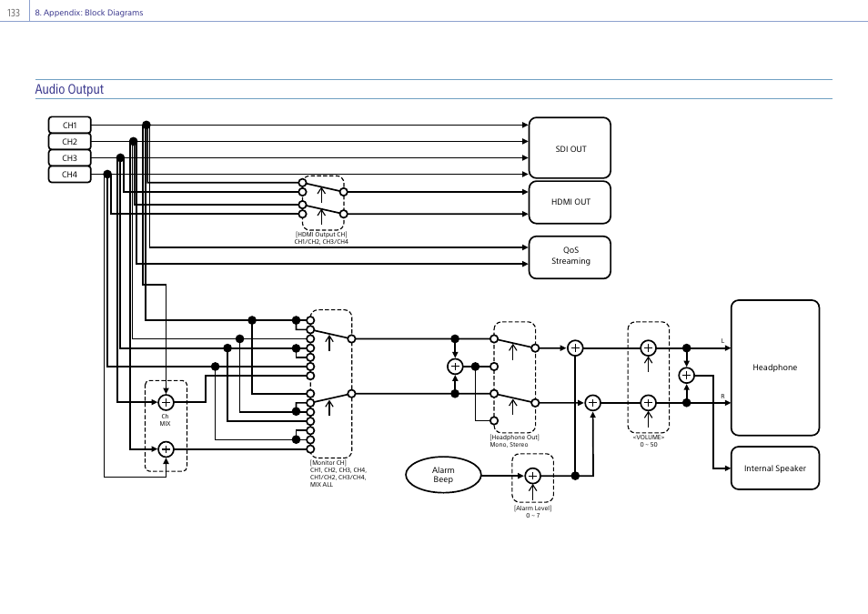Click the Alarm Level label
Screen dimensions: 868x614
pyautogui.click(x=532, y=508)
